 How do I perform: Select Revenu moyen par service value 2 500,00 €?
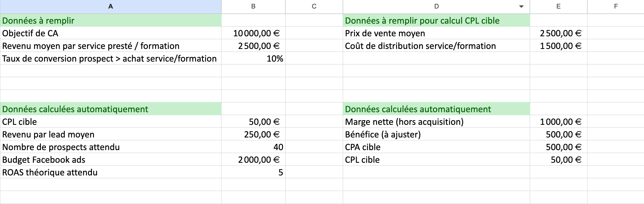pos(253,46)
